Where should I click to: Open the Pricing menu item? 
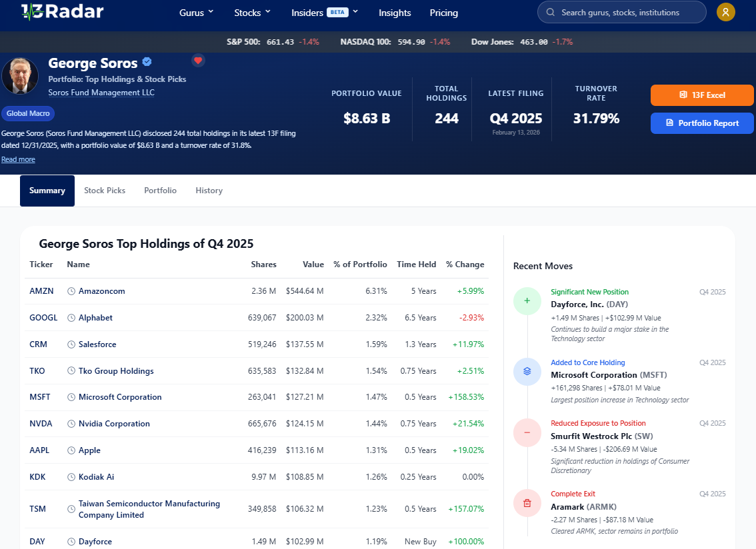(x=443, y=13)
